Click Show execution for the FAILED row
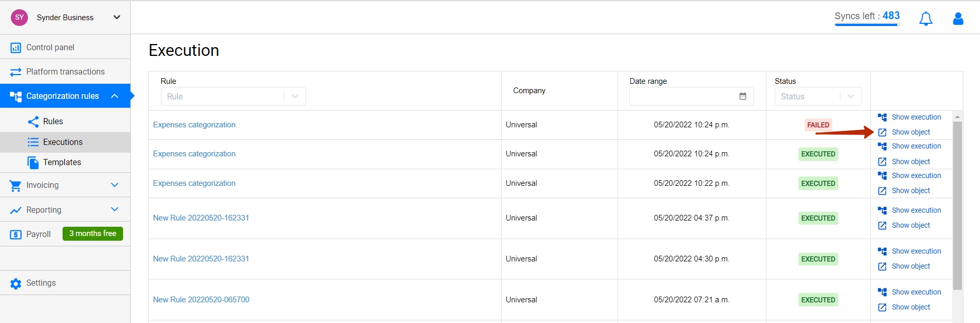The width and height of the screenshot is (980, 323). [x=916, y=117]
